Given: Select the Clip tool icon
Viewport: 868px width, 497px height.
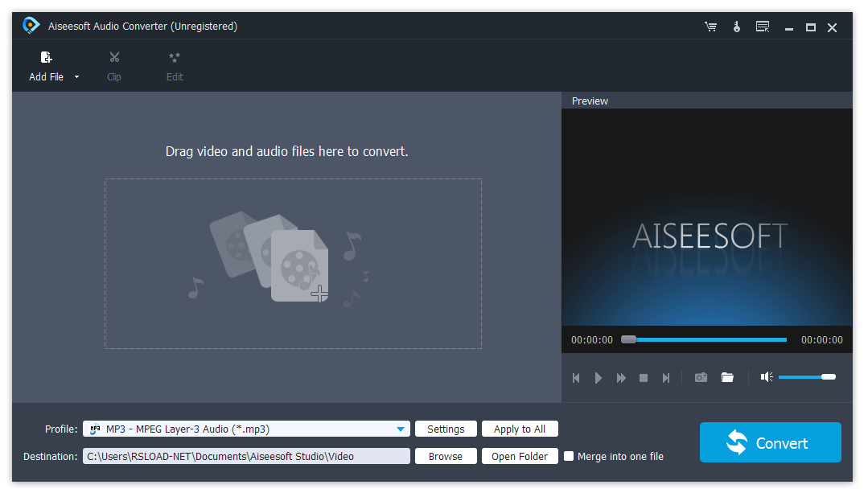Looking at the screenshot, I should [x=113, y=56].
